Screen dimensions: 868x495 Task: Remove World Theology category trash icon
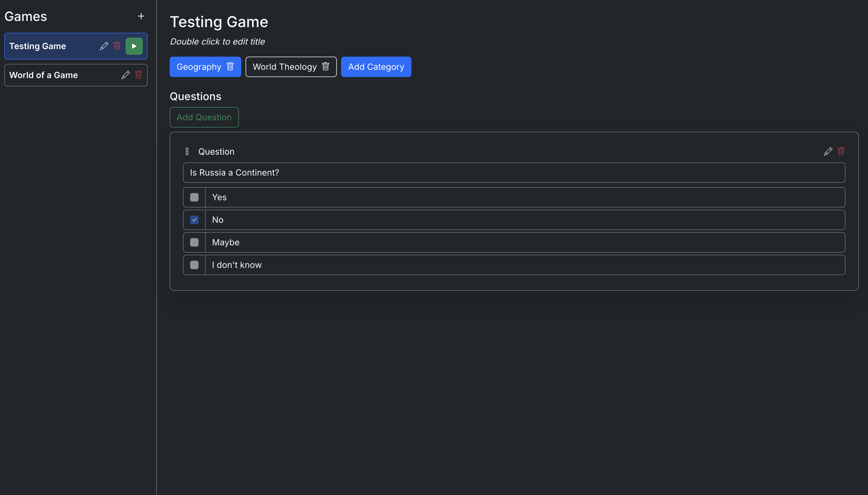(x=326, y=67)
